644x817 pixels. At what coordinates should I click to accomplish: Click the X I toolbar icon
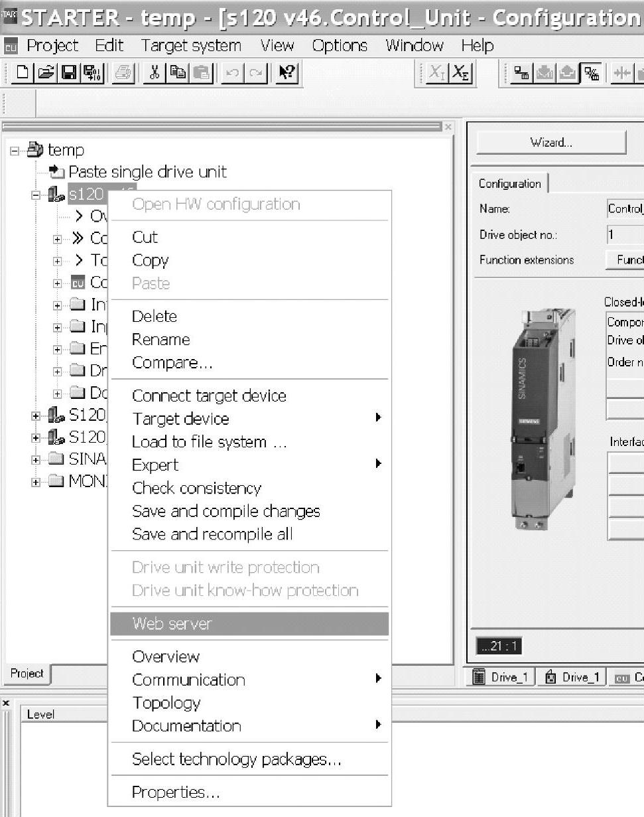(436, 73)
